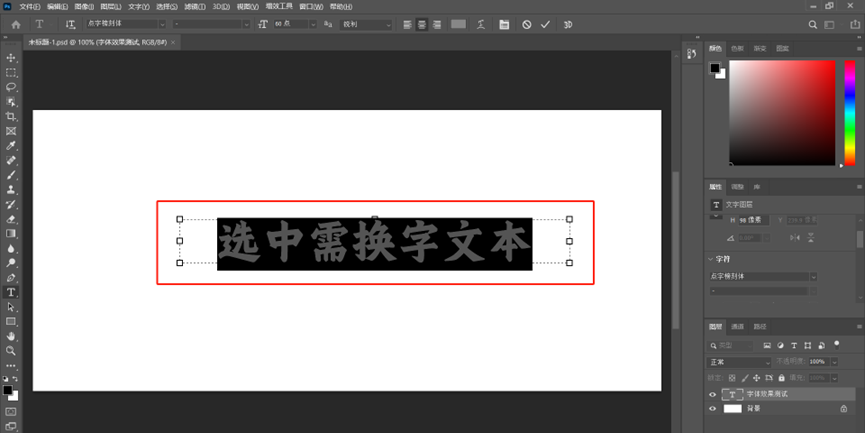Open the text color swatch in options bar
The height and width of the screenshot is (433, 865).
pyautogui.click(x=458, y=24)
